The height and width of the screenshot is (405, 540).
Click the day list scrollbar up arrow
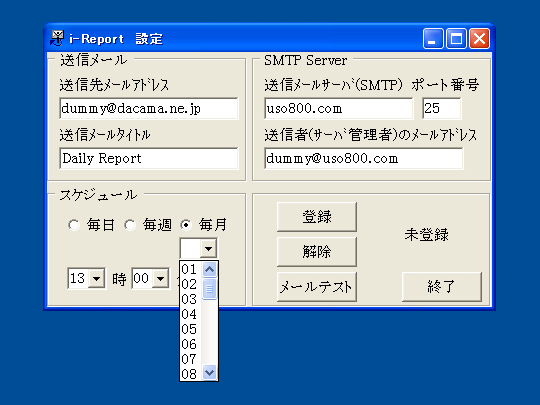(x=209, y=269)
